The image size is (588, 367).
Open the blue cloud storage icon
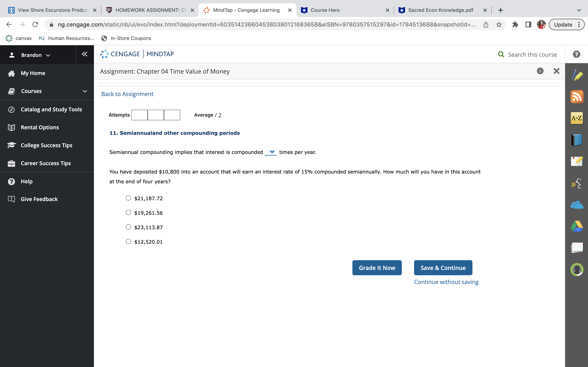[x=577, y=205]
